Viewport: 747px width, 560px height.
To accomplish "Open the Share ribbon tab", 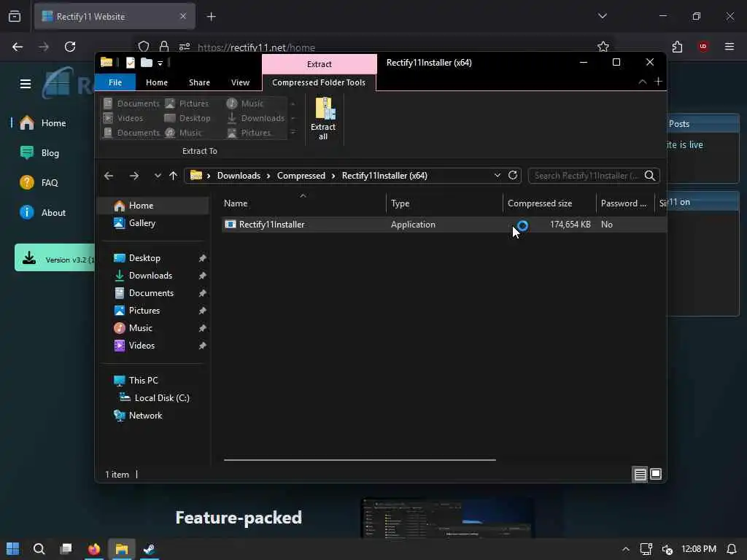I will [x=199, y=82].
